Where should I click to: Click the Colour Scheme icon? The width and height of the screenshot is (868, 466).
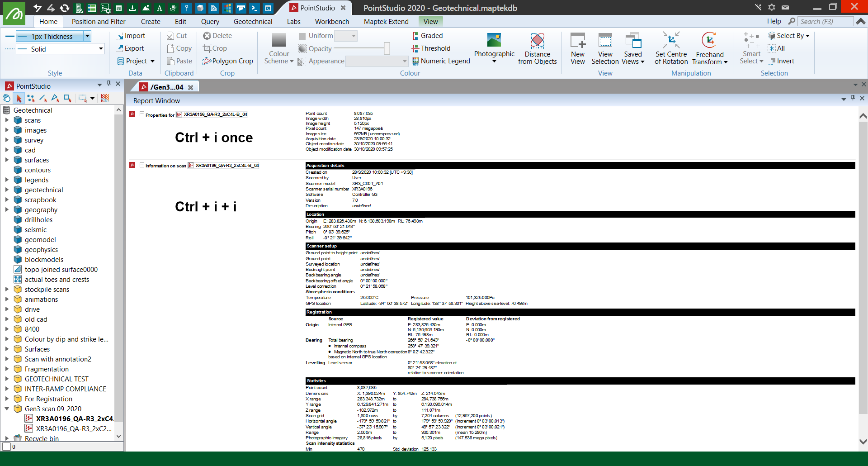tap(279, 42)
